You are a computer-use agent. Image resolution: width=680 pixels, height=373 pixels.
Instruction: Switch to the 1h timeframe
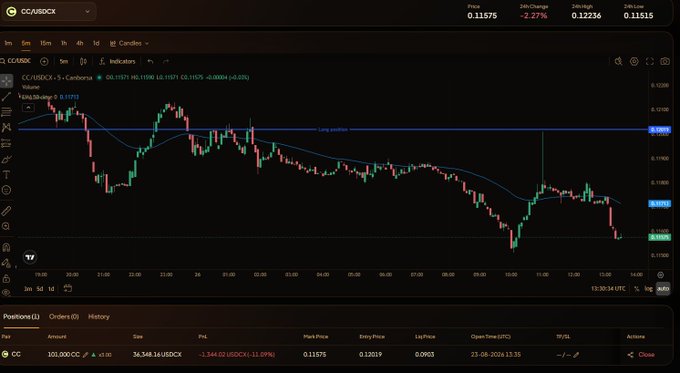[64, 43]
